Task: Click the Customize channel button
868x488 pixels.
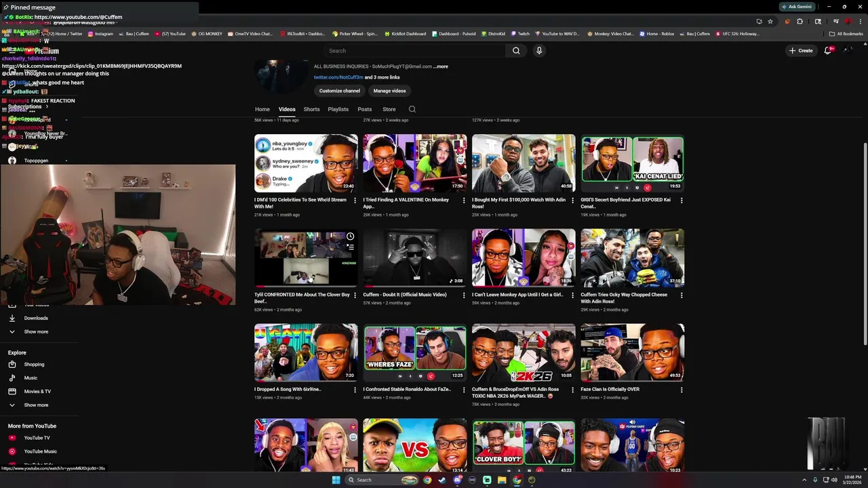Action: point(340,91)
